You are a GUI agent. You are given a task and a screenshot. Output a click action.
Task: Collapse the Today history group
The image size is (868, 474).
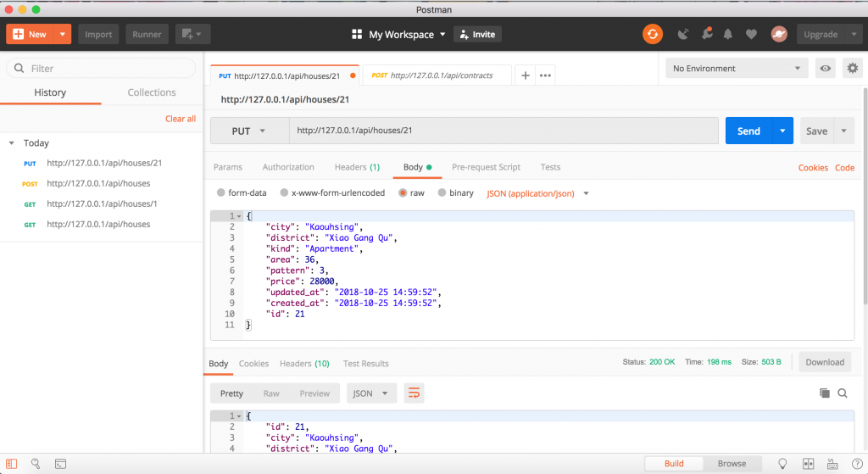[11, 142]
